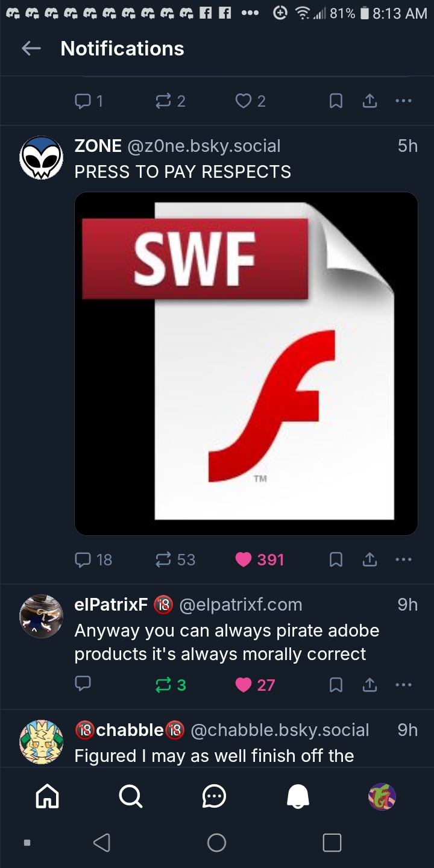This screenshot has height=868, width=434.
Task: Open the @elpatrixf.com profile handle
Action: point(241,605)
